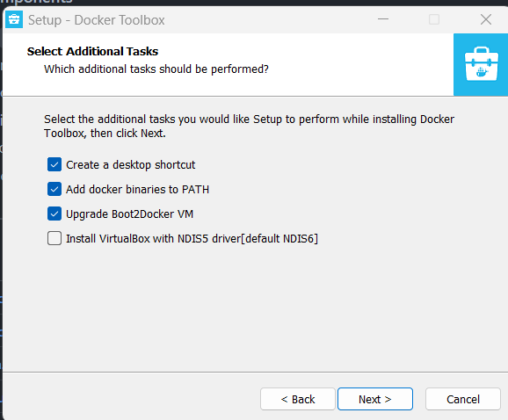Uncheck Add docker binaries to PATH
This screenshot has height=420, width=508.
point(54,189)
